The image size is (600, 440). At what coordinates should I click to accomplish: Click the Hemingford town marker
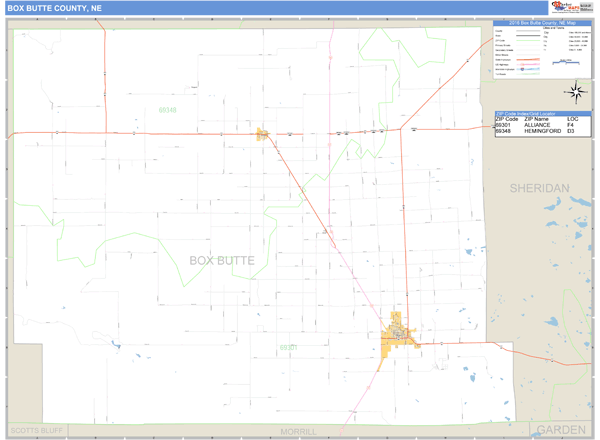tap(263, 134)
